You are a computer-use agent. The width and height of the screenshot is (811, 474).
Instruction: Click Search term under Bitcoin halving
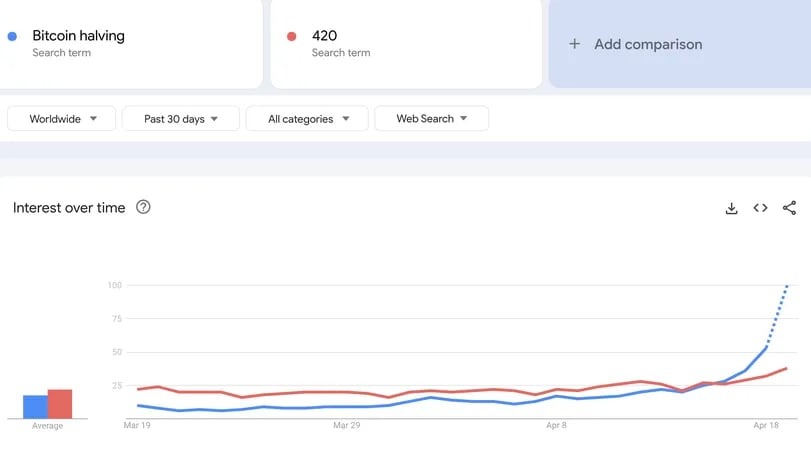(x=62, y=52)
